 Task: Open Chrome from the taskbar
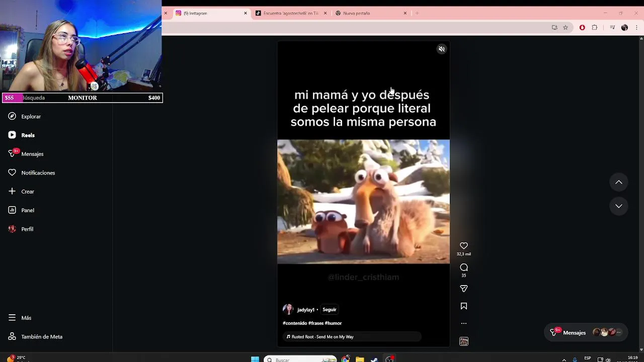pyautogui.click(x=346, y=359)
